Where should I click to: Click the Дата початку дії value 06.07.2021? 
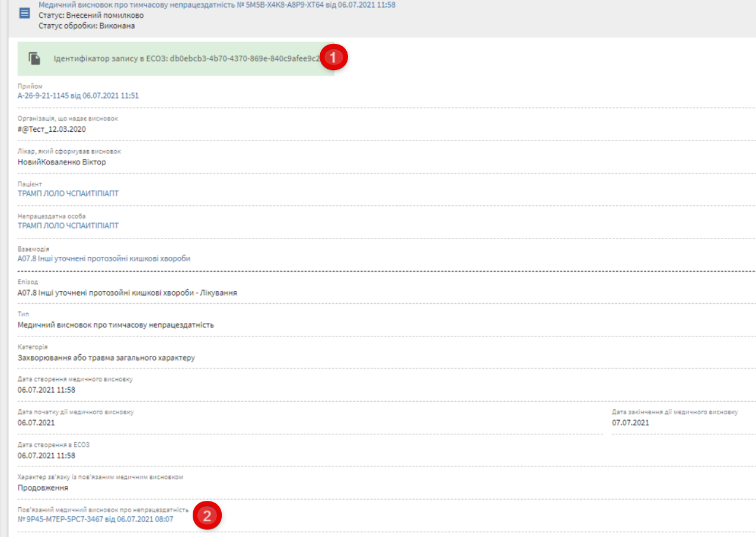37,423
